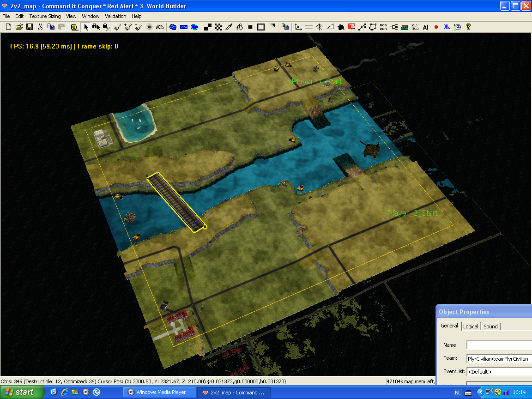This screenshot has height=399, width=532.
Task: Click the NL language indicator in tray
Action: pos(457,393)
